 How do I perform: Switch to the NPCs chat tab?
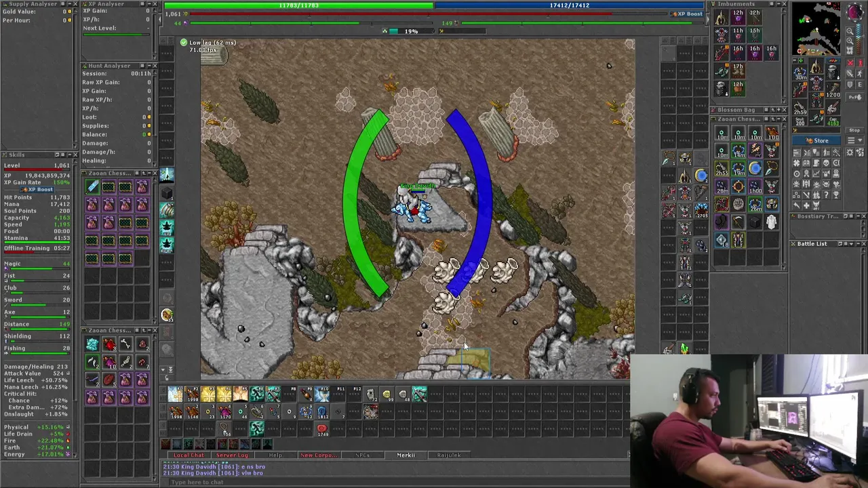[361, 455]
